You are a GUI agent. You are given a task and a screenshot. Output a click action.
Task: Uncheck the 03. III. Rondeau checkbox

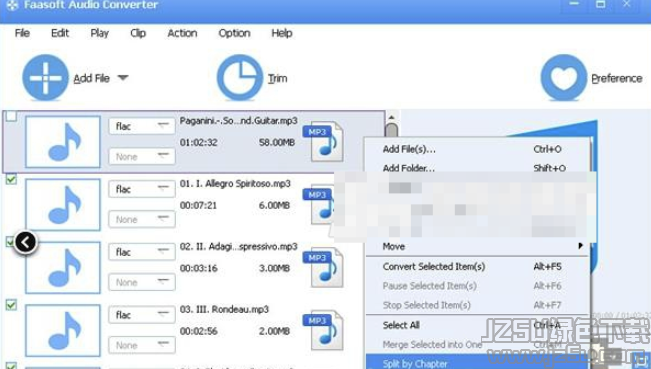[x=11, y=305]
